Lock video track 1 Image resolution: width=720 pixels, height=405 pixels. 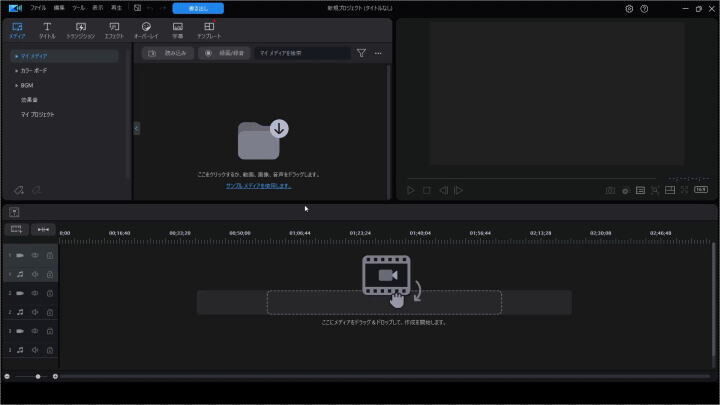coord(50,255)
